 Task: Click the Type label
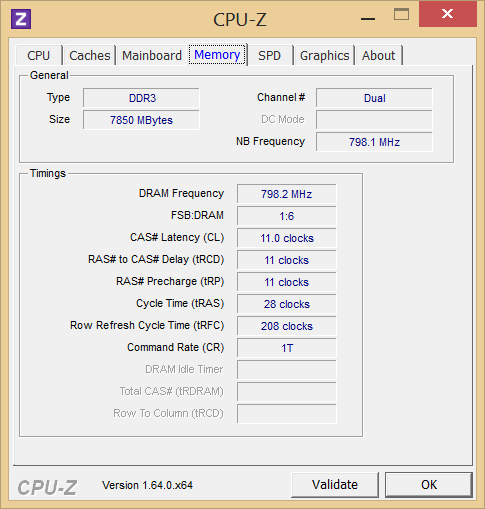pyautogui.click(x=58, y=98)
